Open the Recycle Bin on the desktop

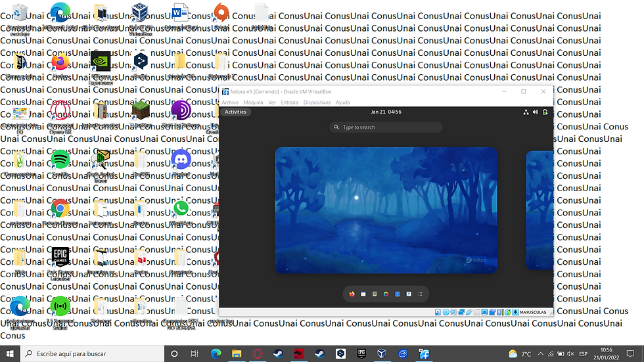20,18
